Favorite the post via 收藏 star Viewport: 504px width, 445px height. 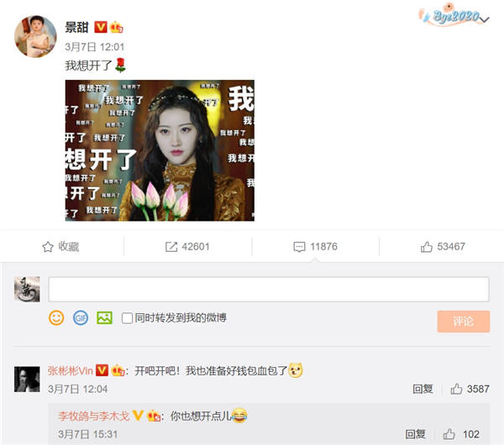(x=60, y=247)
